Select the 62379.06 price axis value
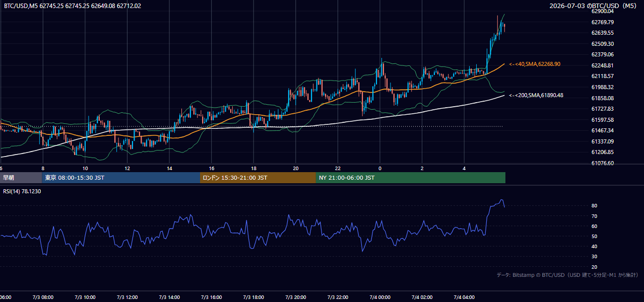 603,54
